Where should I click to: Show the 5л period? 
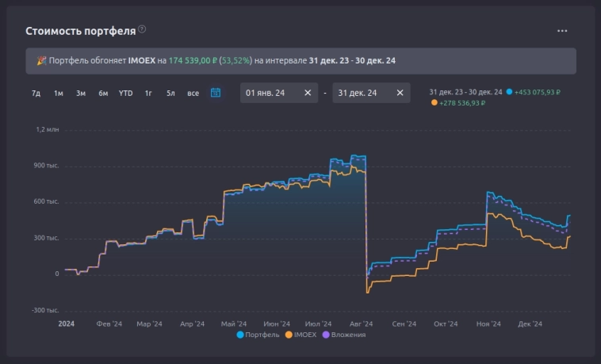170,93
